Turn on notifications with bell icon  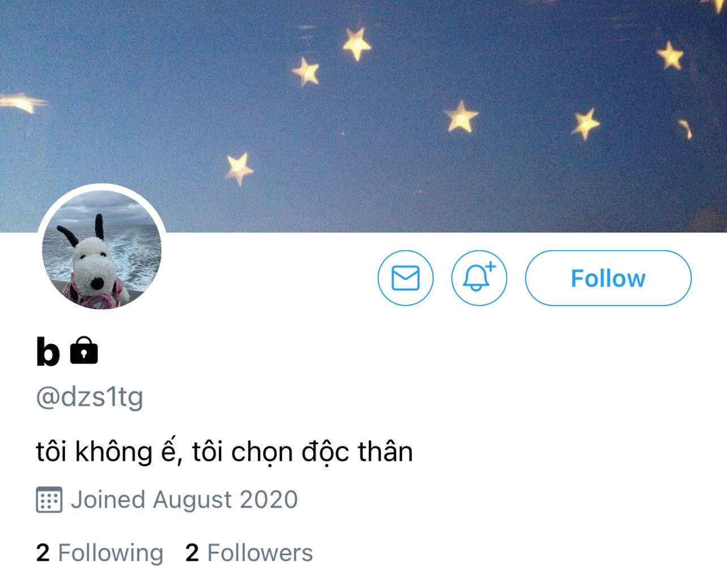point(479,278)
